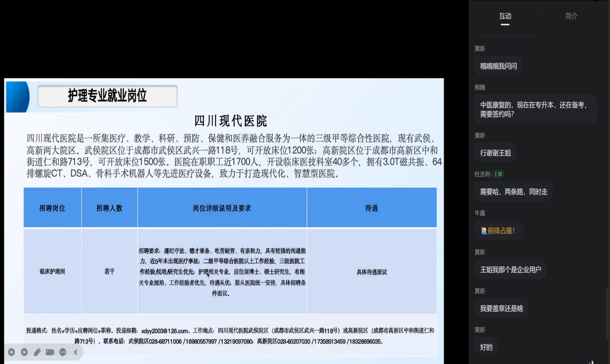Go to the previous slide arrow
This screenshot has height=364, width=610.
tap(11, 352)
